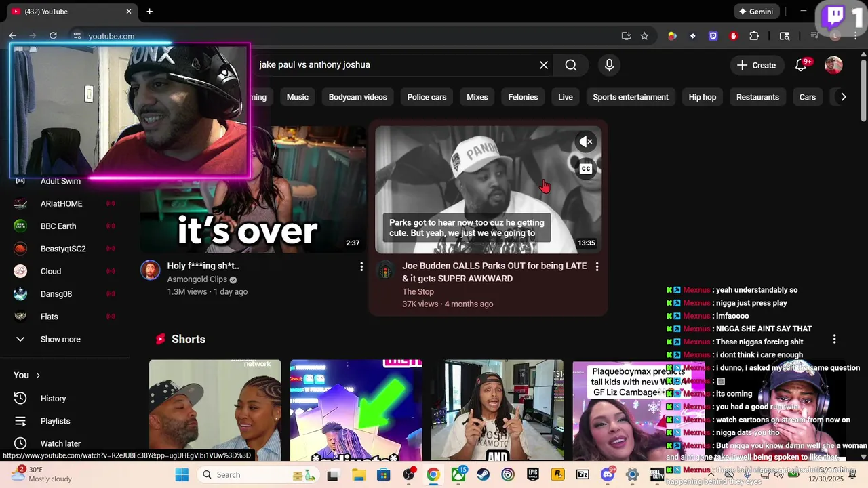This screenshot has width=868, height=488.
Task: Open the Windows Start menu
Action: point(182,474)
